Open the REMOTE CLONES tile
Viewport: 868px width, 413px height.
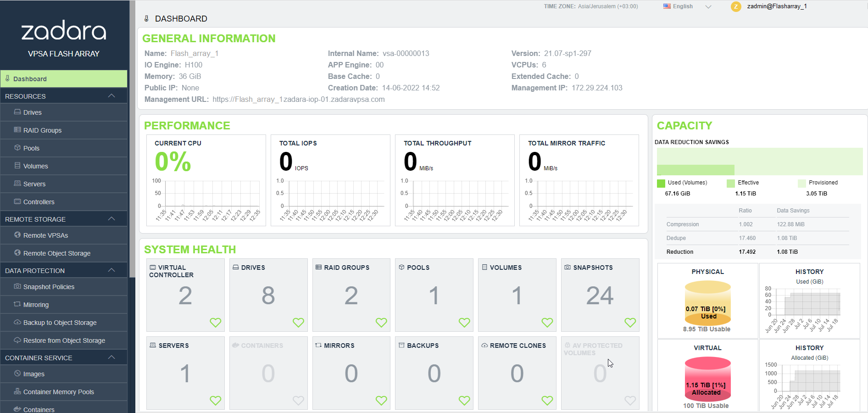517,373
